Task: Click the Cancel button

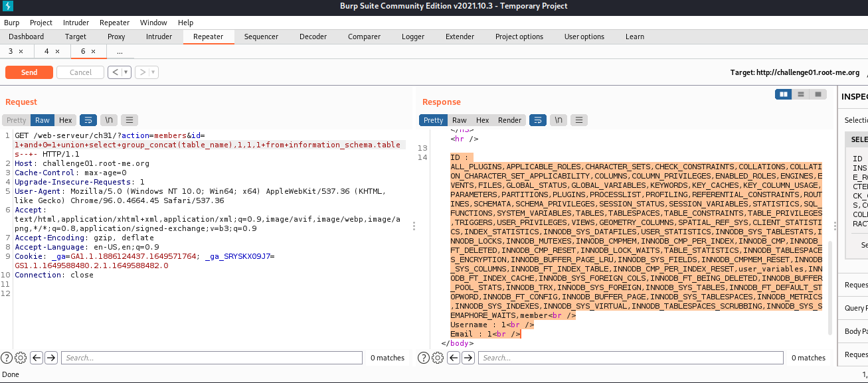Action: click(x=80, y=72)
